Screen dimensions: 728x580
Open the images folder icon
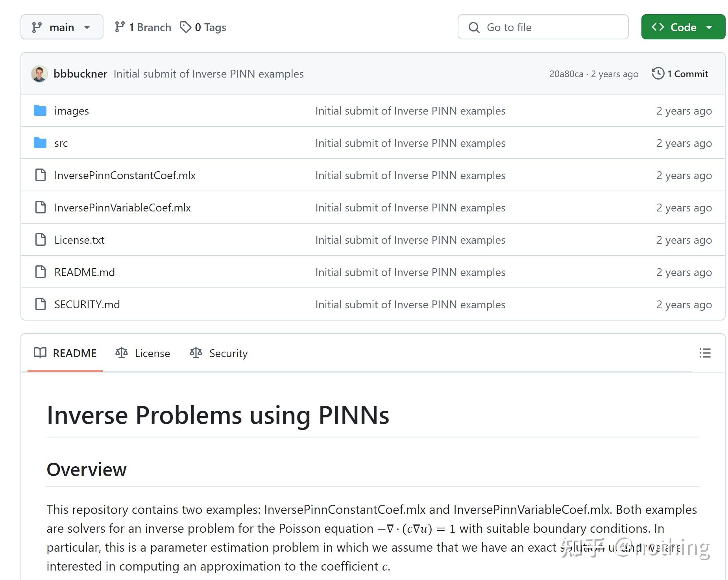[x=41, y=111]
